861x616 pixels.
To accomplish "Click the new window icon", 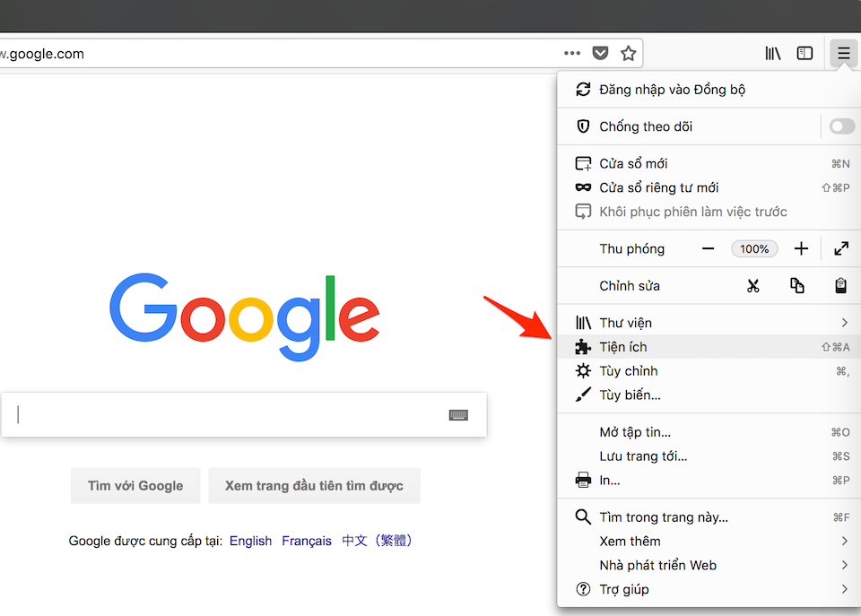I will pos(583,163).
